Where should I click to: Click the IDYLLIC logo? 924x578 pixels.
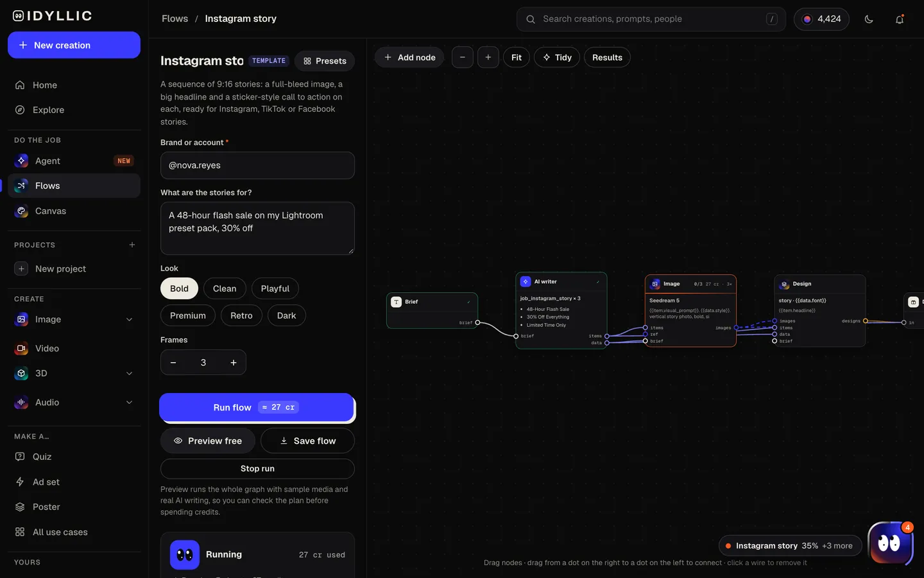click(53, 16)
